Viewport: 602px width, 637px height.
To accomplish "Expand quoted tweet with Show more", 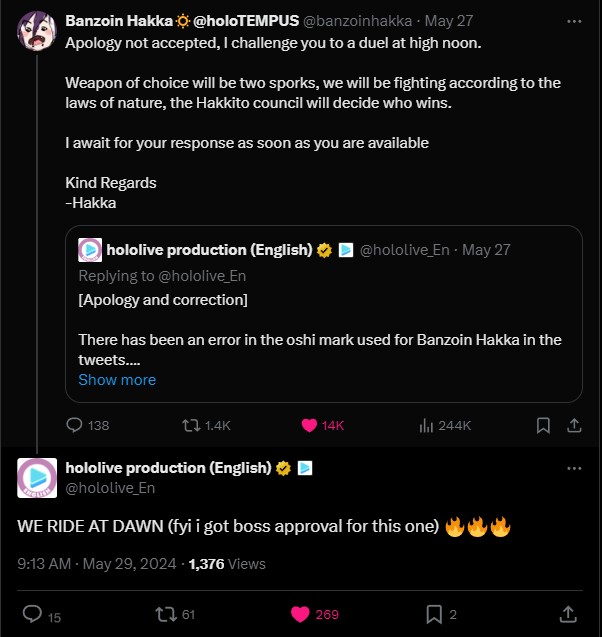I will click(x=117, y=380).
